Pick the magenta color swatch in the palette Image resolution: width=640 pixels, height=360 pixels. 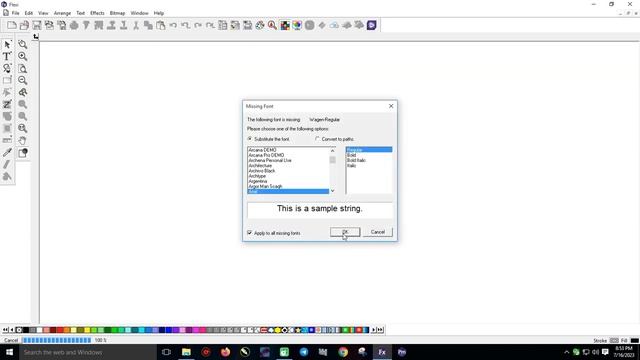[x=196, y=330]
